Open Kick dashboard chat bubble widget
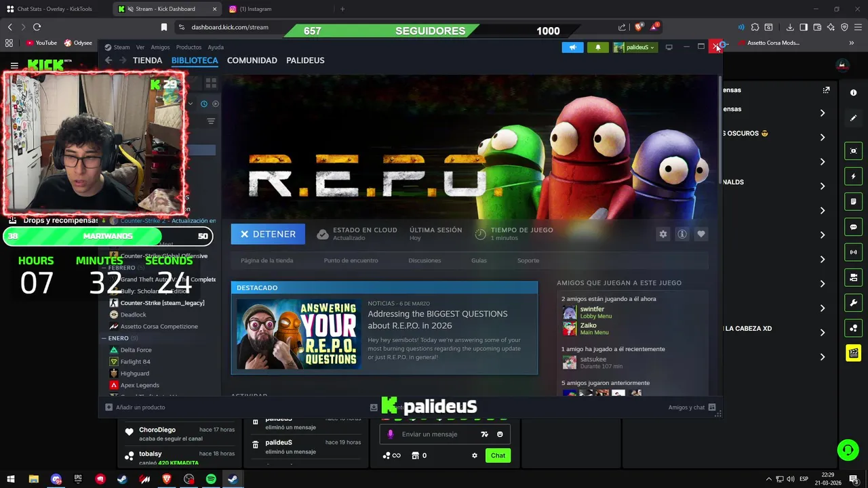The image size is (868, 488). coord(853,227)
